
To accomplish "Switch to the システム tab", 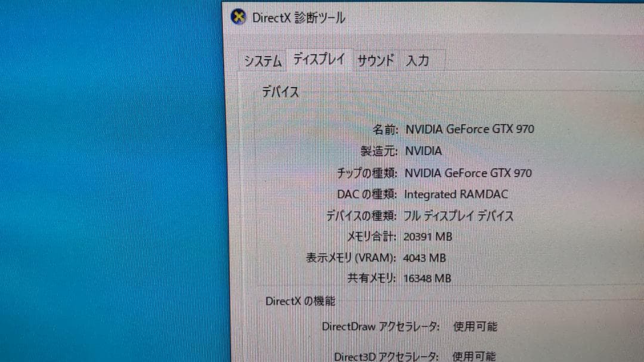I will click(x=262, y=60).
